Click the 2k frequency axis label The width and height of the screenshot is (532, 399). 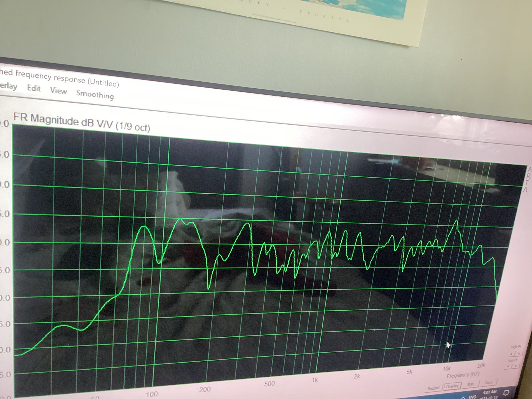[x=357, y=376]
